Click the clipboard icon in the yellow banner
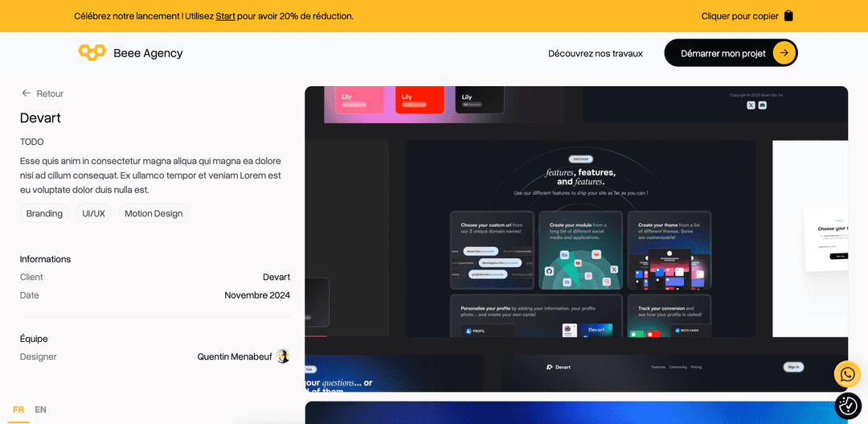This screenshot has width=868, height=424. (x=788, y=16)
